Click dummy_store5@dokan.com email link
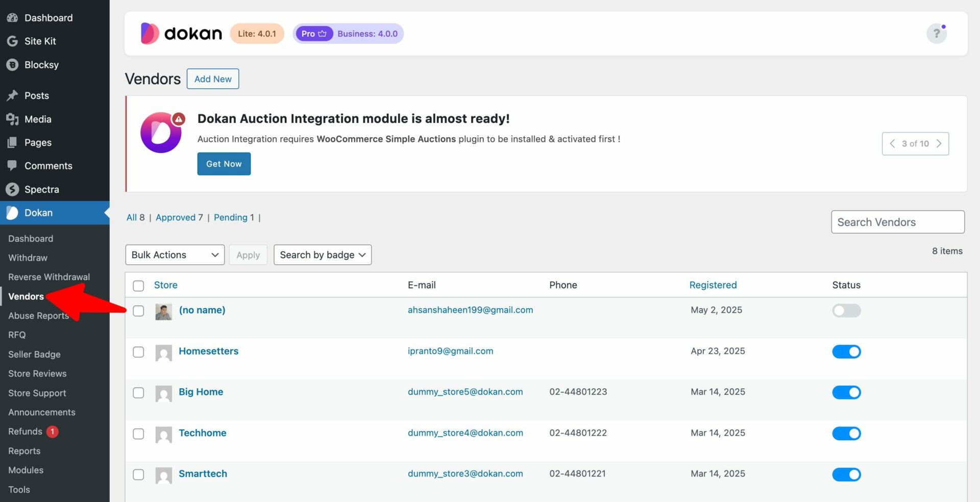Image resolution: width=980 pixels, height=502 pixels. click(x=465, y=392)
